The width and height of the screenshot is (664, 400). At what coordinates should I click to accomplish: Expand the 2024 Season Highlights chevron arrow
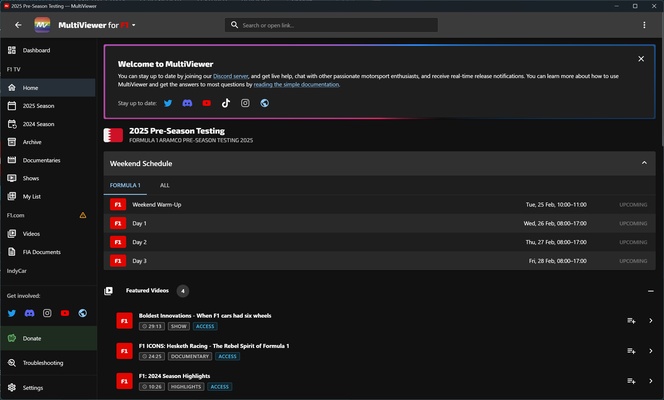[x=651, y=381]
